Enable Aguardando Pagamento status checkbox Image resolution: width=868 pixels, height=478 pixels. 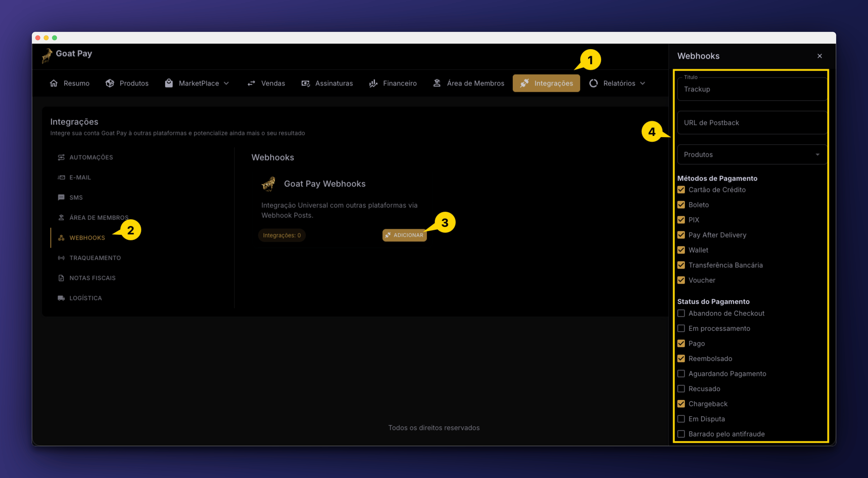click(681, 374)
